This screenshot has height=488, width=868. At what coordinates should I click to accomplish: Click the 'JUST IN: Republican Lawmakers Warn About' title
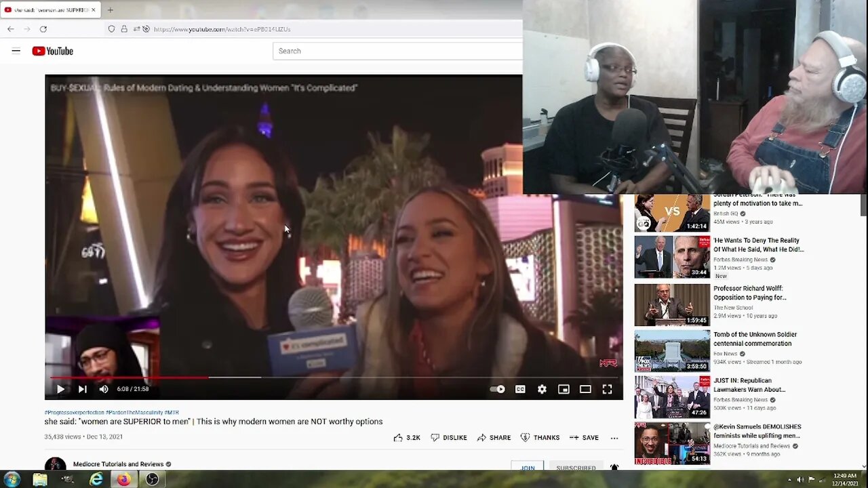(x=749, y=385)
